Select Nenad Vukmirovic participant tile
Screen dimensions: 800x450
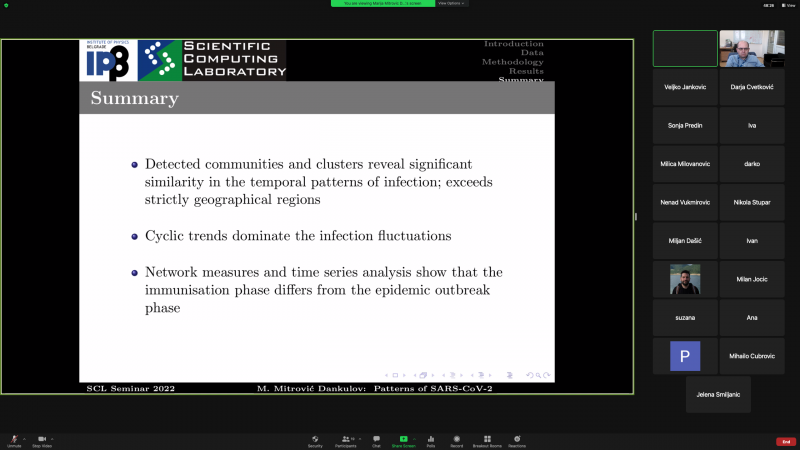(685, 203)
